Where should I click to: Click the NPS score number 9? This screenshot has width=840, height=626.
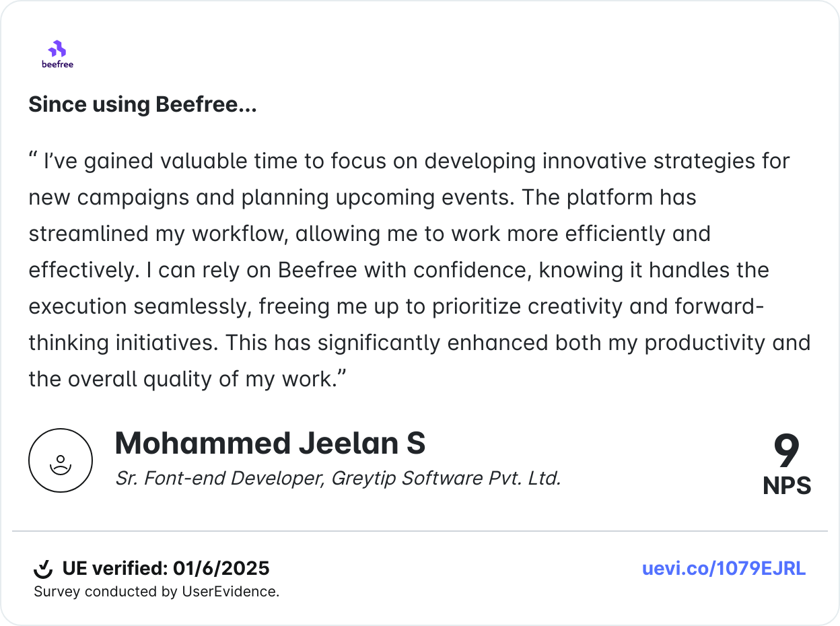pos(786,452)
